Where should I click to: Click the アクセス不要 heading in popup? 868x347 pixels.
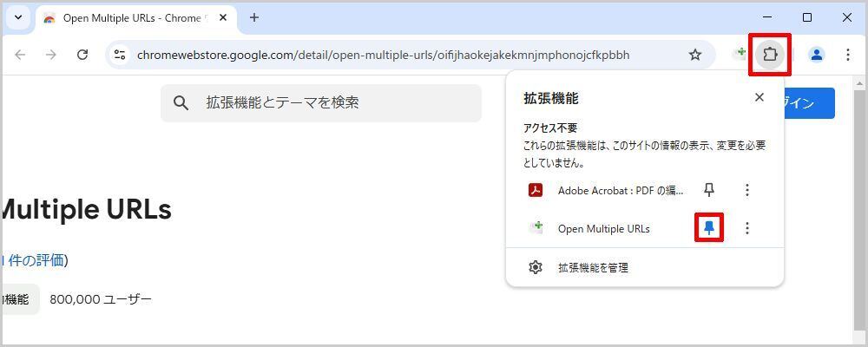550,128
